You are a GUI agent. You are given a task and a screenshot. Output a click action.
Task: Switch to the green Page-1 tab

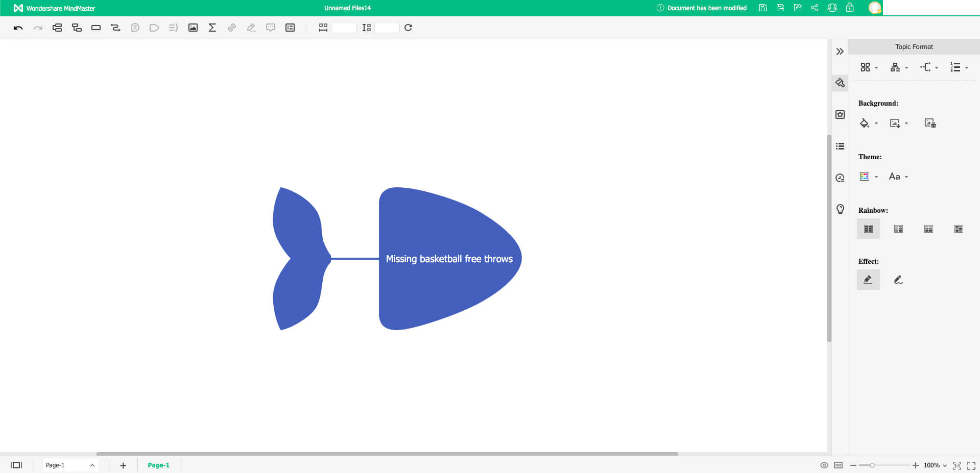click(x=158, y=465)
